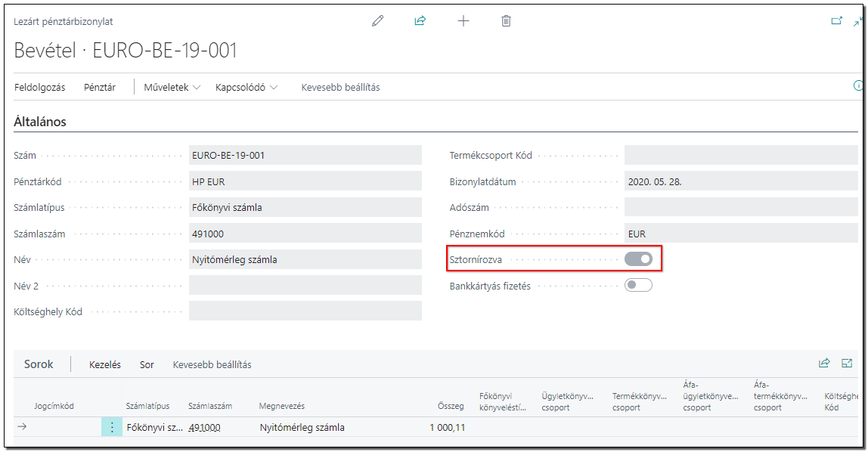868x452 pixels.
Task: Click the Ügyletkönyv... csoport column header
Action: coord(567,401)
